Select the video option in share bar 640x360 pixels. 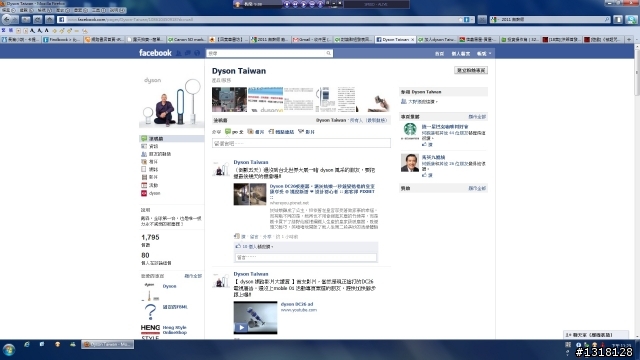click(306, 132)
